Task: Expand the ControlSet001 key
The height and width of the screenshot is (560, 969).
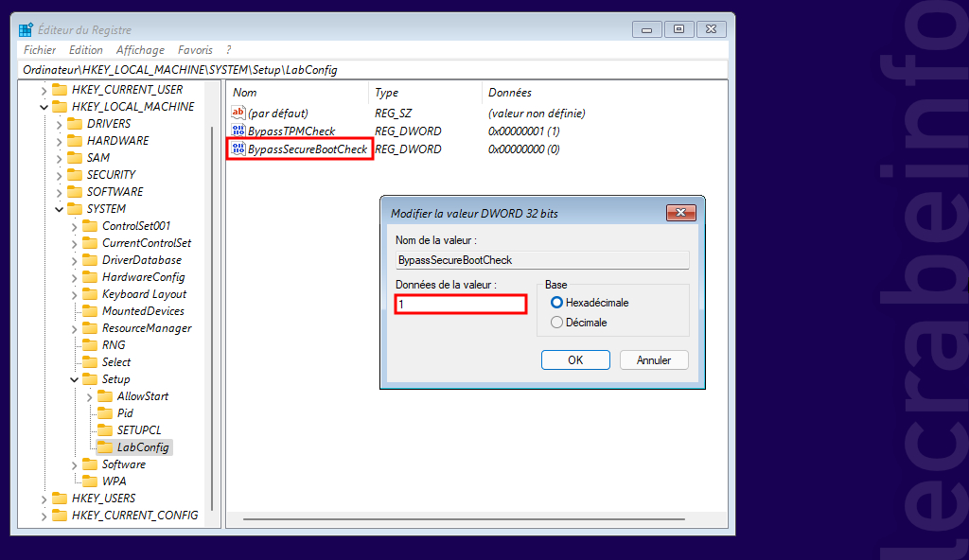Action: tap(74, 226)
